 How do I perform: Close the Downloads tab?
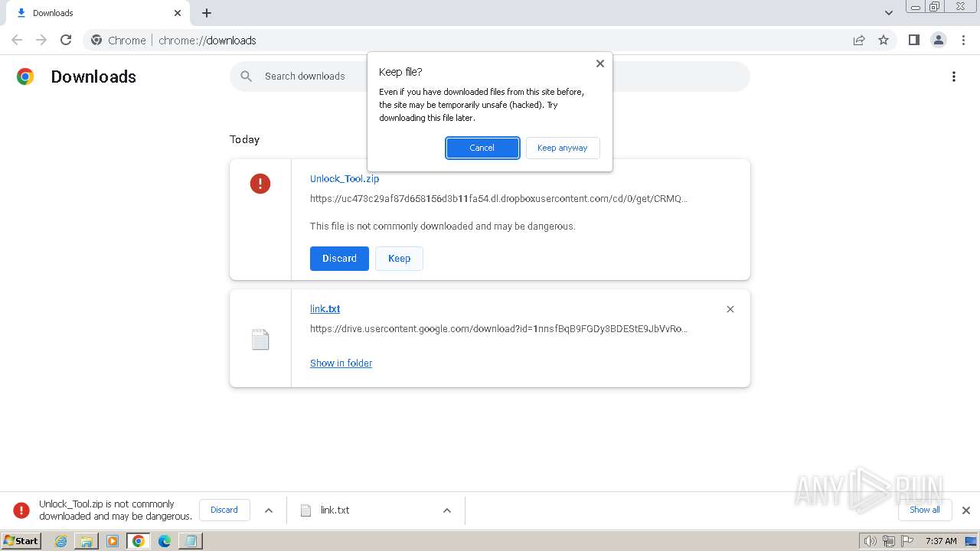pyautogui.click(x=178, y=13)
